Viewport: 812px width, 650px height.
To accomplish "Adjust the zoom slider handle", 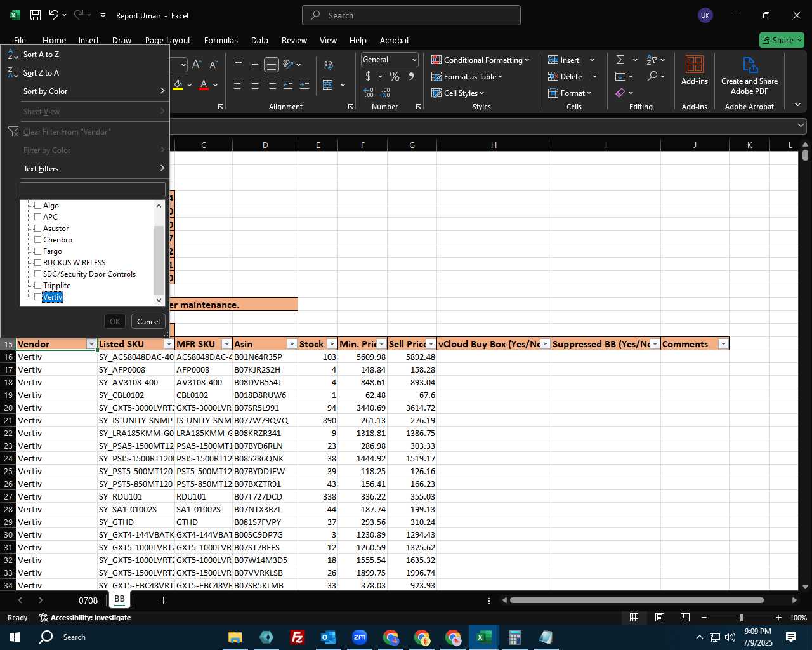I will (742, 618).
